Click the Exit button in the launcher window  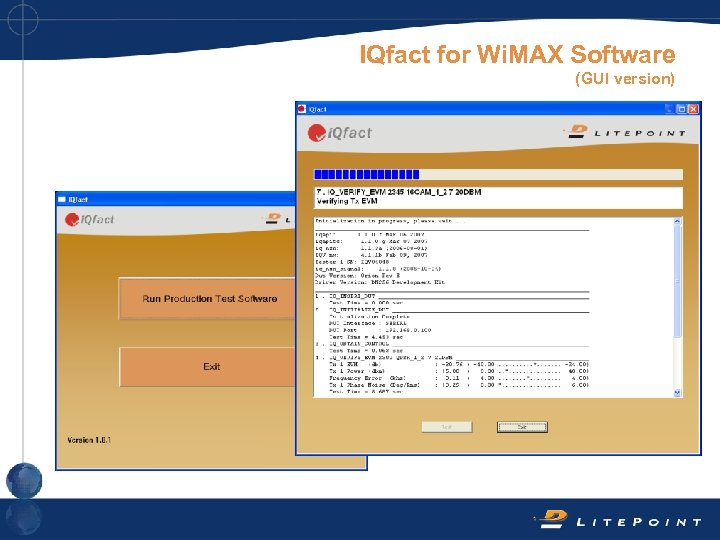pos(208,366)
